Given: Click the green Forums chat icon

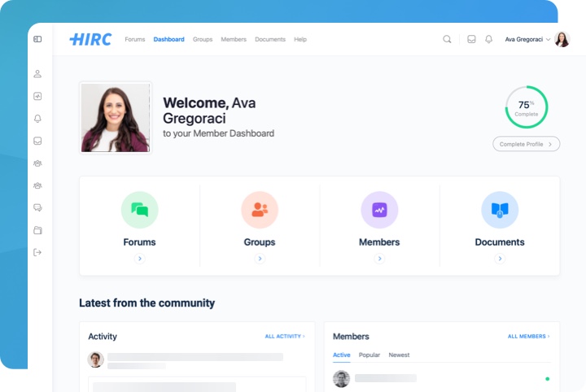Looking at the screenshot, I should click(x=140, y=210).
